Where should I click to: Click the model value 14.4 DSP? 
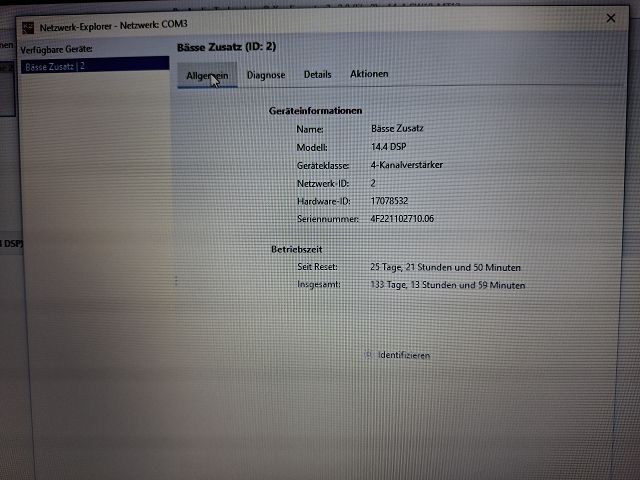386,147
